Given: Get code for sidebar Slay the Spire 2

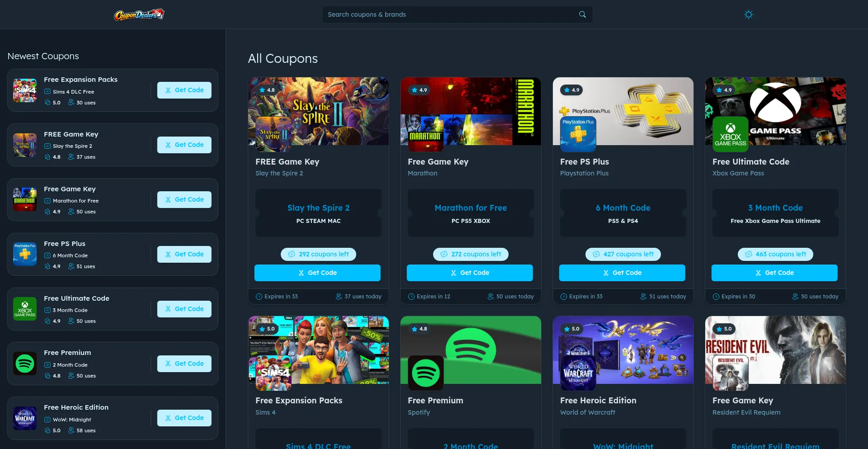Looking at the screenshot, I should coord(184,145).
